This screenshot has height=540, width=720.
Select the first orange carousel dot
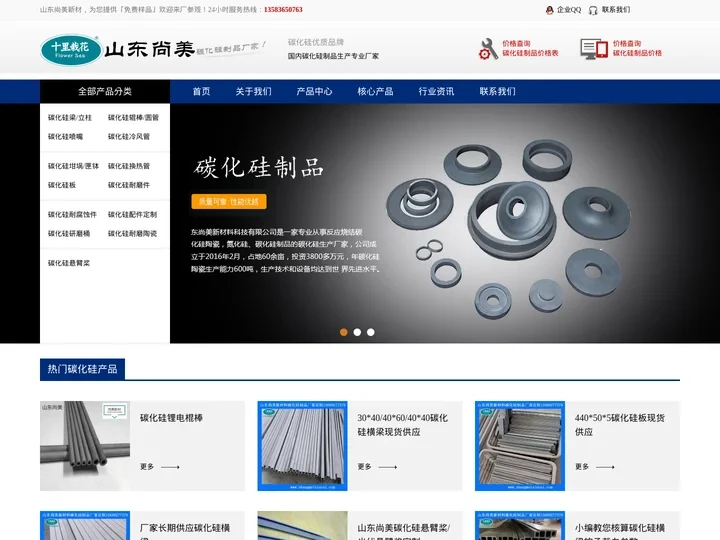pyautogui.click(x=343, y=332)
